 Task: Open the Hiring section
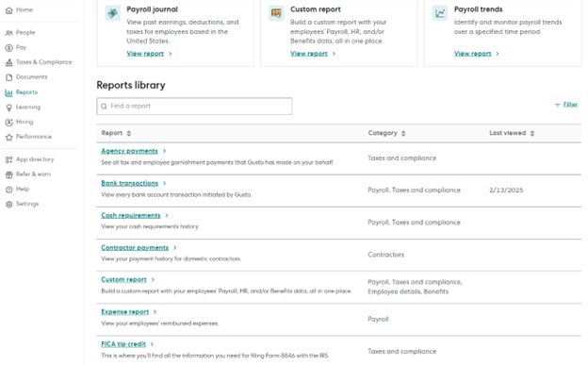[24, 122]
